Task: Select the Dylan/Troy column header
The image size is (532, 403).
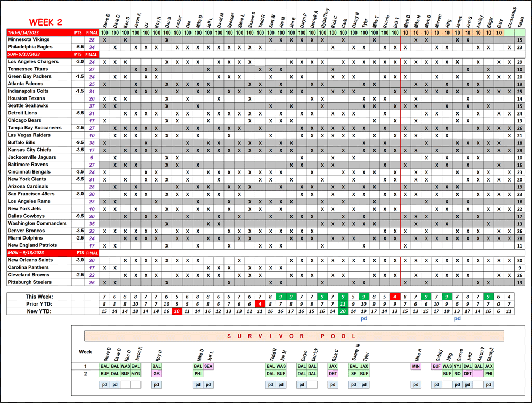Action: tap(322, 19)
